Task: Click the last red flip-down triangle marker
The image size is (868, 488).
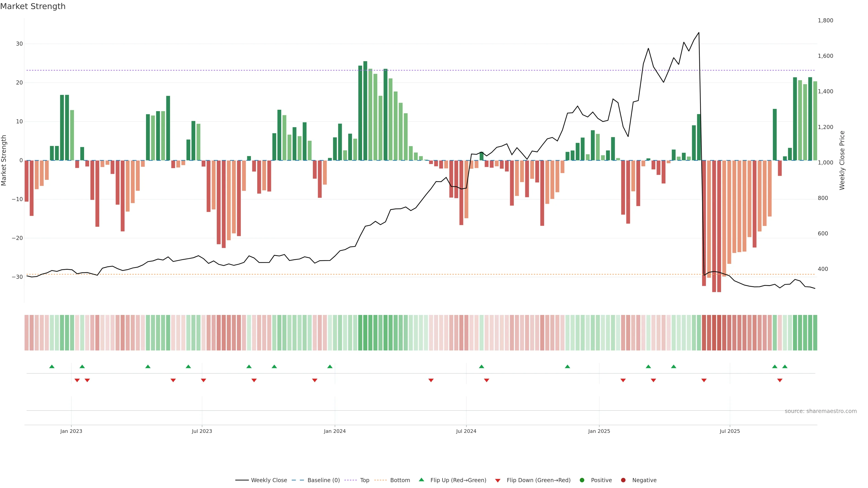Action: click(x=780, y=380)
